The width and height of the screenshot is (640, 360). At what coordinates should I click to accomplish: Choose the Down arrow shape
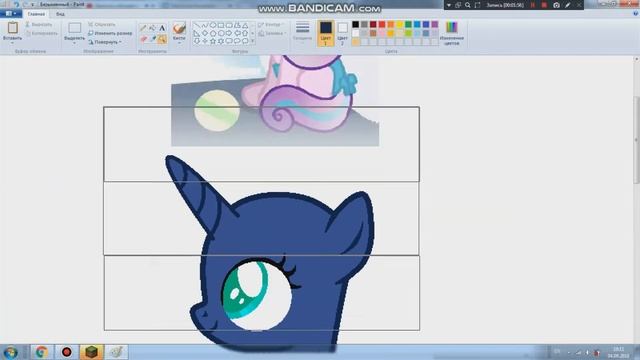tap(197, 41)
